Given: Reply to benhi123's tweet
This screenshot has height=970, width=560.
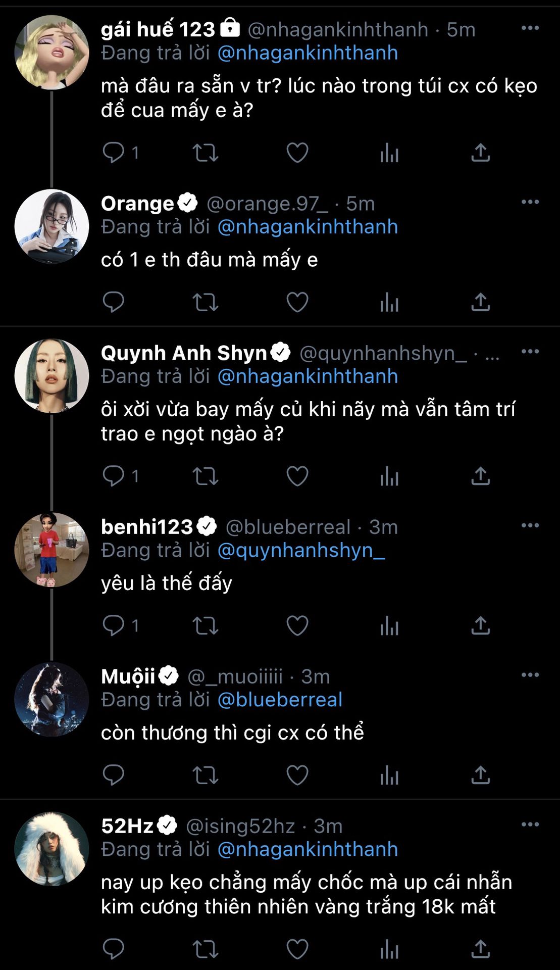Looking at the screenshot, I should 114,625.
